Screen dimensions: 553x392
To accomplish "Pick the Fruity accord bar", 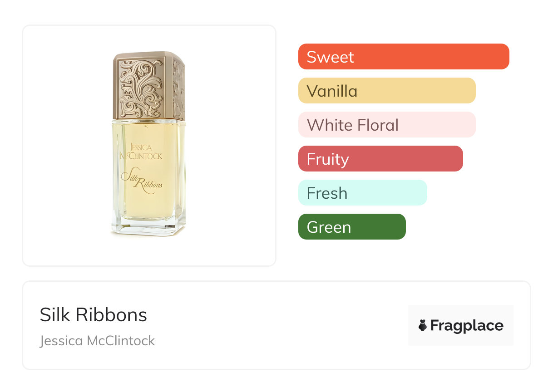I will click(380, 159).
